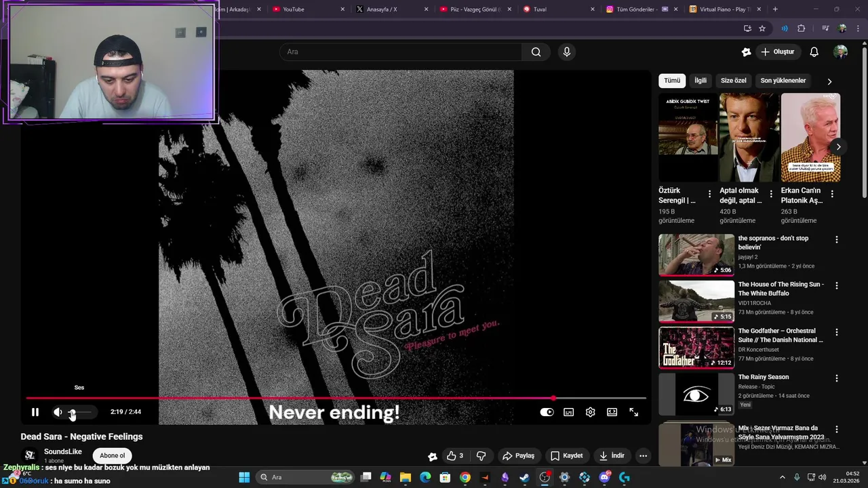The width and height of the screenshot is (868, 488).
Task: Open the browser extensions puzzle icon
Action: [802, 28]
